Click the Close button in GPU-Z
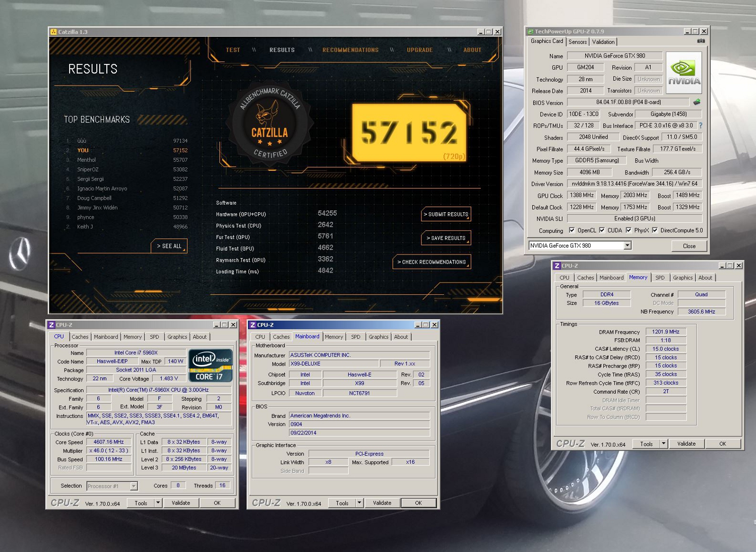The height and width of the screenshot is (552, 756). (x=689, y=246)
